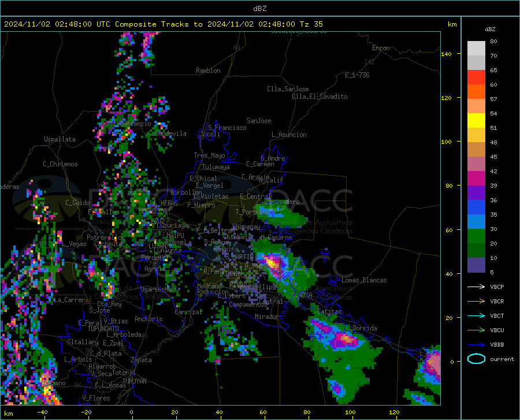Click the storm cell core near Dormida
Viewport: 520px width, 420px height.
point(346,339)
